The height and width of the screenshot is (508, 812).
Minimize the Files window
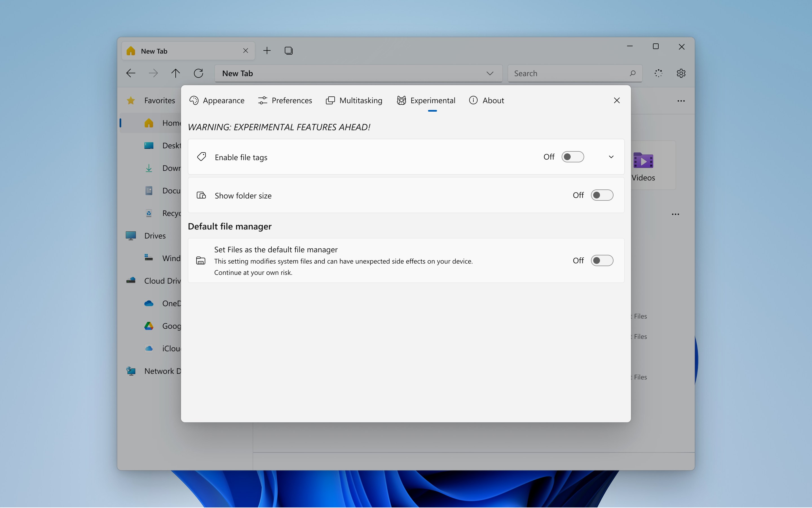click(x=630, y=46)
